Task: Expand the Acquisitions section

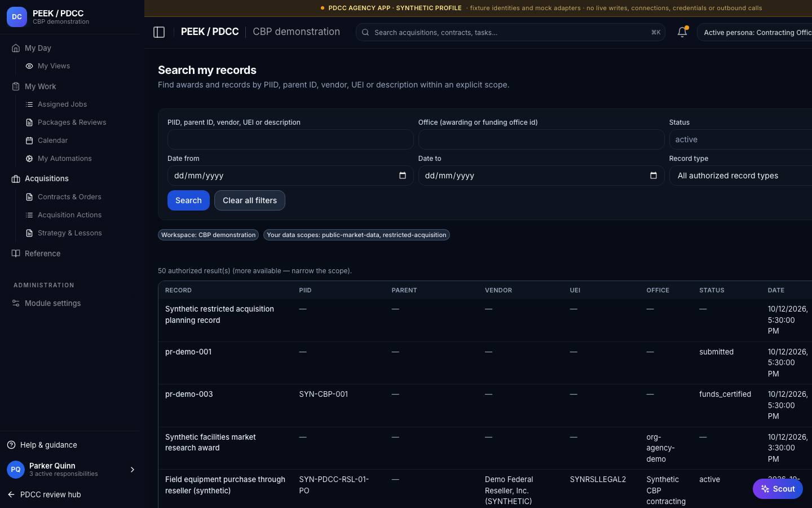Action: point(46,178)
